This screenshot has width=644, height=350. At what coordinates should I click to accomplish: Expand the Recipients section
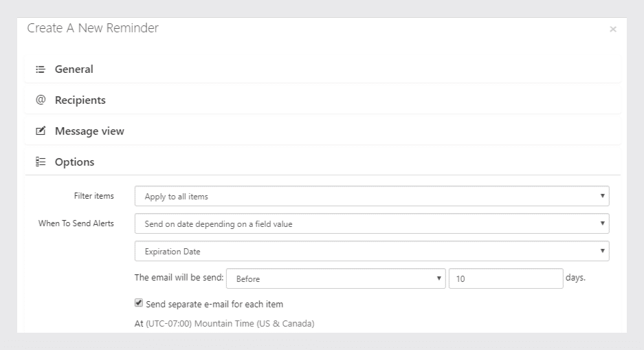coord(323,100)
